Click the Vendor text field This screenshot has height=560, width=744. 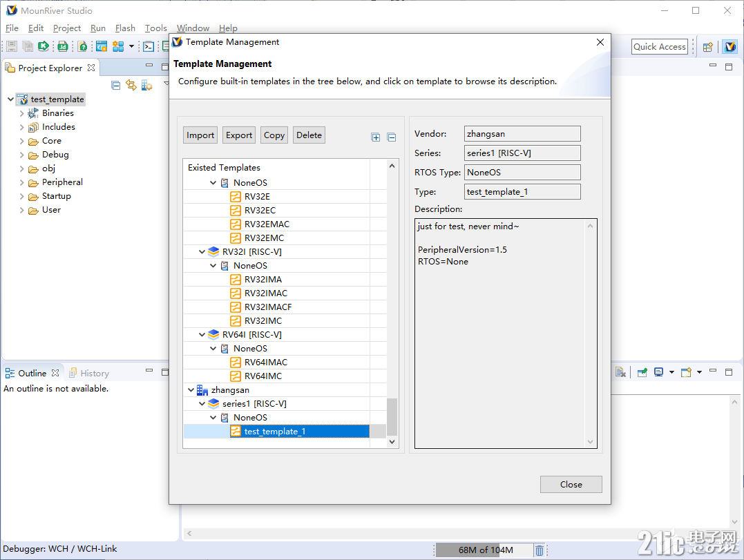click(x=522, y=134)
